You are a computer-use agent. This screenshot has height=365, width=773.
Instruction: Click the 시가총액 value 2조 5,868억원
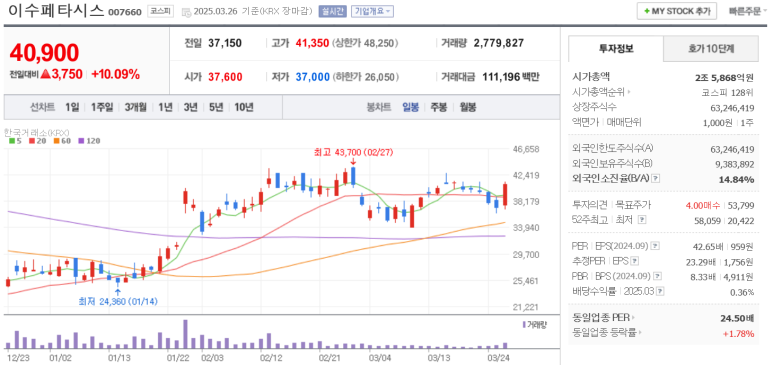(724, 77)
